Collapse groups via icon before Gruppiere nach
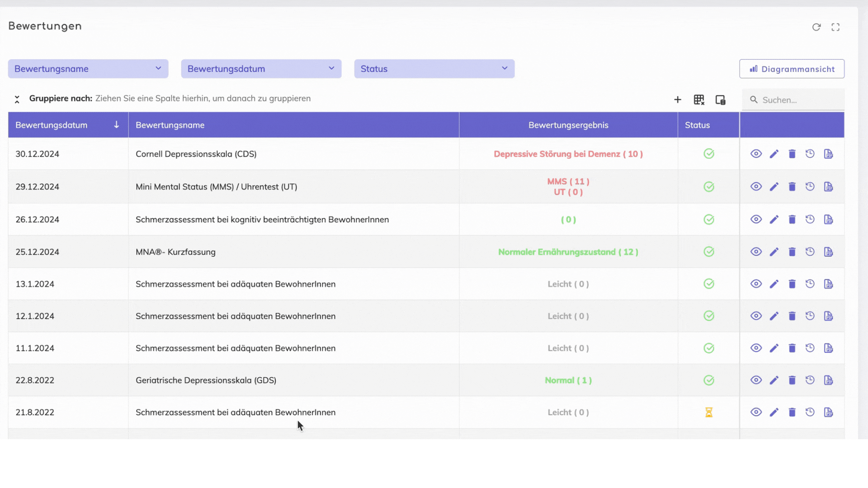 click(17, 99)
